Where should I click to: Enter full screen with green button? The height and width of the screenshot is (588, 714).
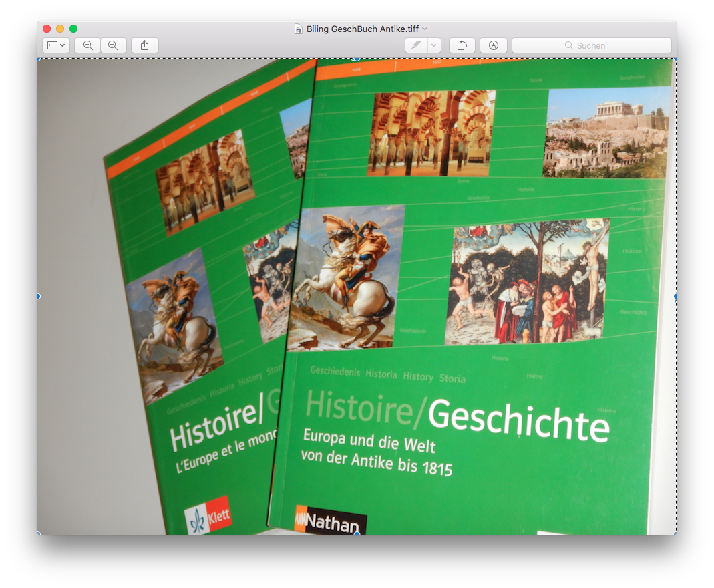coord(73,29)
